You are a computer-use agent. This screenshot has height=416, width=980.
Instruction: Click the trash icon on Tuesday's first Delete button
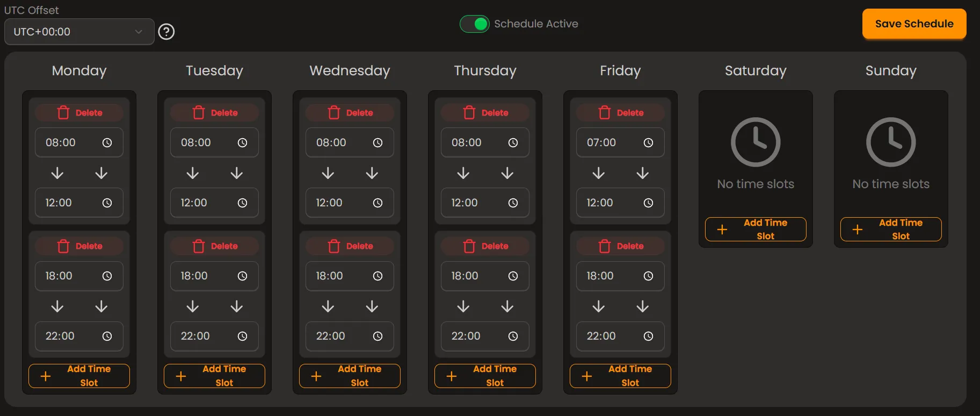pos(199,112)
